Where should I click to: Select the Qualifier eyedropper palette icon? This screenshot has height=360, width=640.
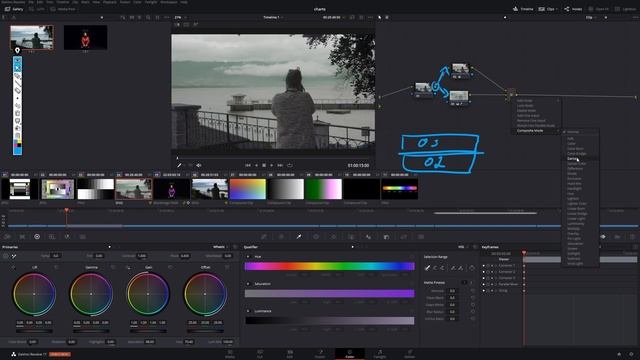pos(299,237)
